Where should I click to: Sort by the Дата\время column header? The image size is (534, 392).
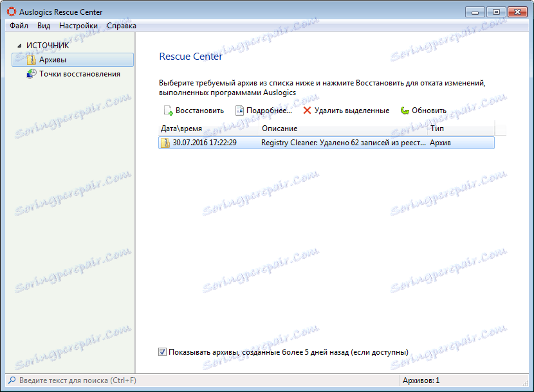208,129
